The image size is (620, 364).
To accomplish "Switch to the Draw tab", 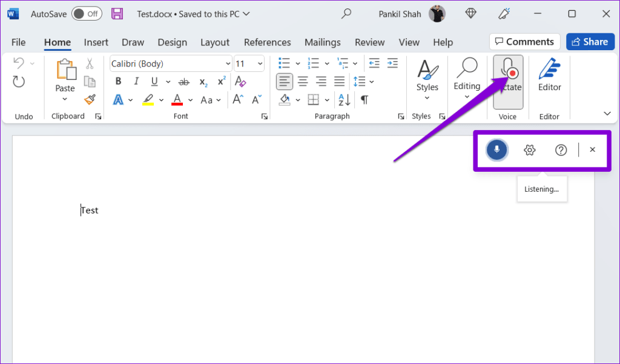I will (133, 42).
